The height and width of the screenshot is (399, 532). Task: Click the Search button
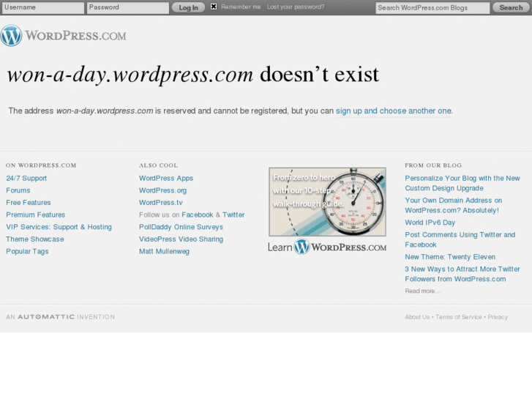tap(511, 7)
